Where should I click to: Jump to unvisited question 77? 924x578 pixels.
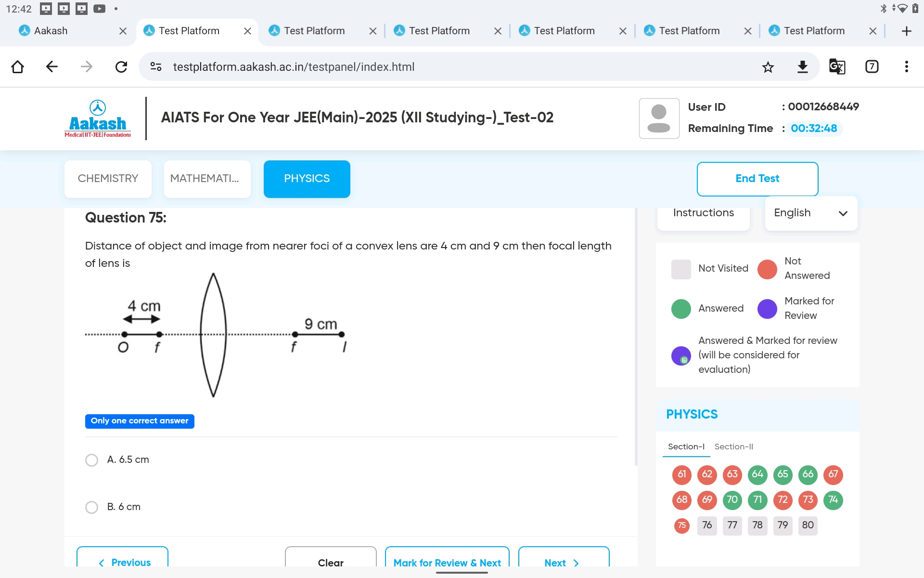(732, 525)
